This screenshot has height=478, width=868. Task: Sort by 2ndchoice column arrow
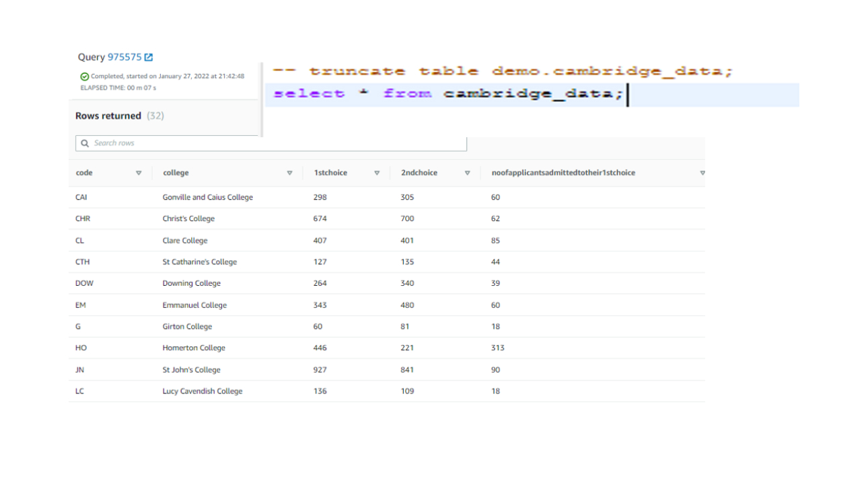[x=467, y=173]
